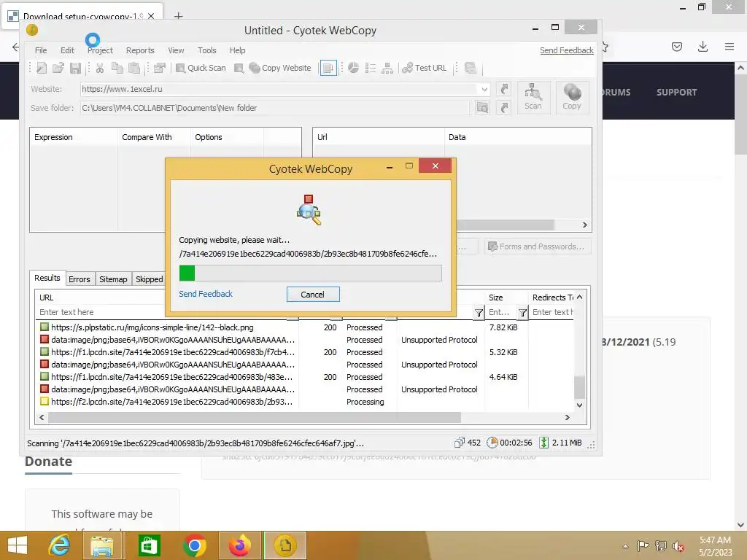
Task: Click the open save folder arrow icon
Action: click(x=504, y=108)
